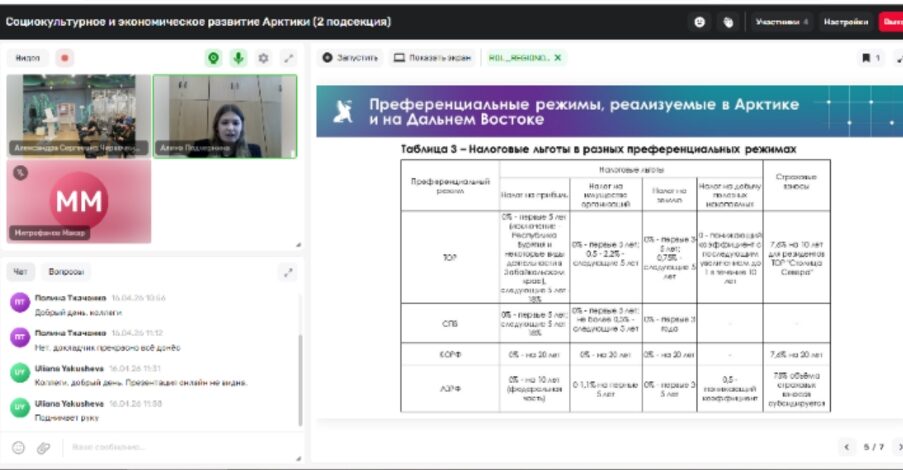Switch to the Вопросы tab
This screenshot has width=903, height=470.
66,271
